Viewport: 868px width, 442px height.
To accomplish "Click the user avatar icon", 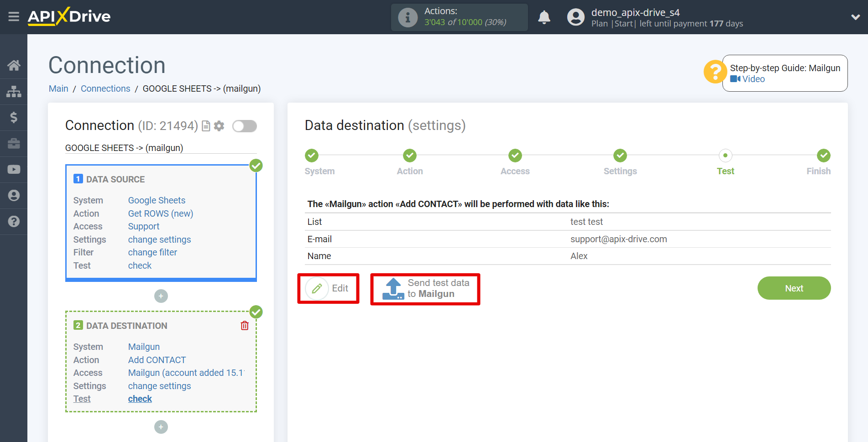I will (x=575, y=17).
